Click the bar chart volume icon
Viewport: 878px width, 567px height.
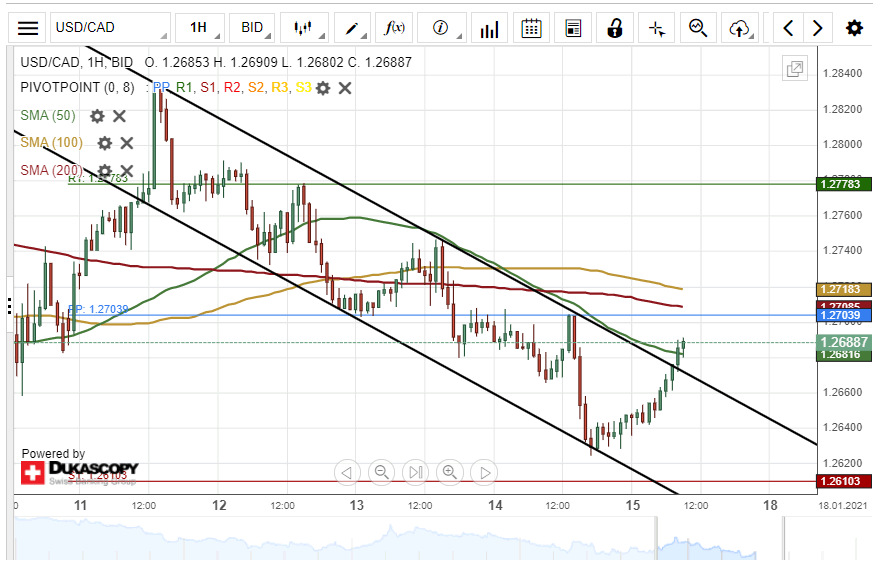(x=489, y=28)
